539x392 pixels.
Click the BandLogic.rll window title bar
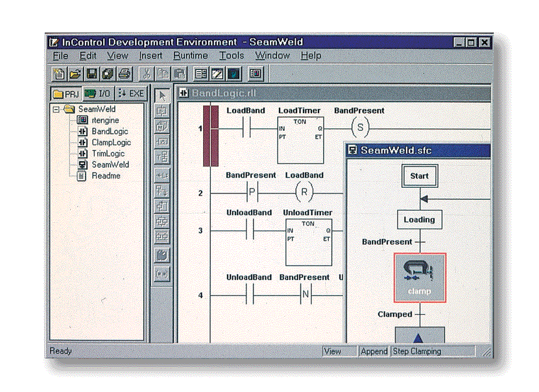[334, 93]
